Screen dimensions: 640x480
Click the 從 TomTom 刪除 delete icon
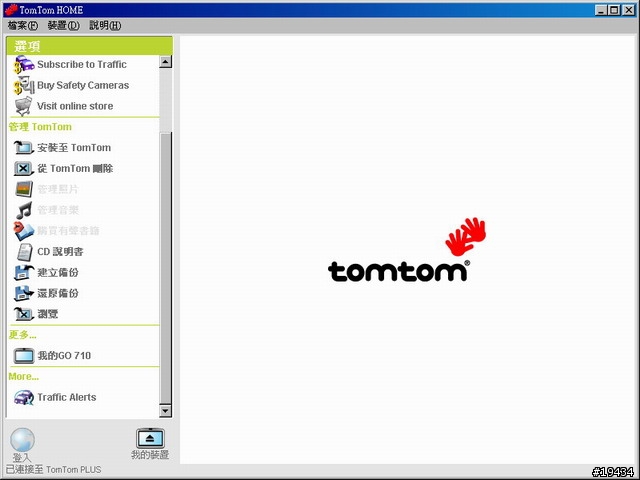pyautogui.click(x=24, y=168)
